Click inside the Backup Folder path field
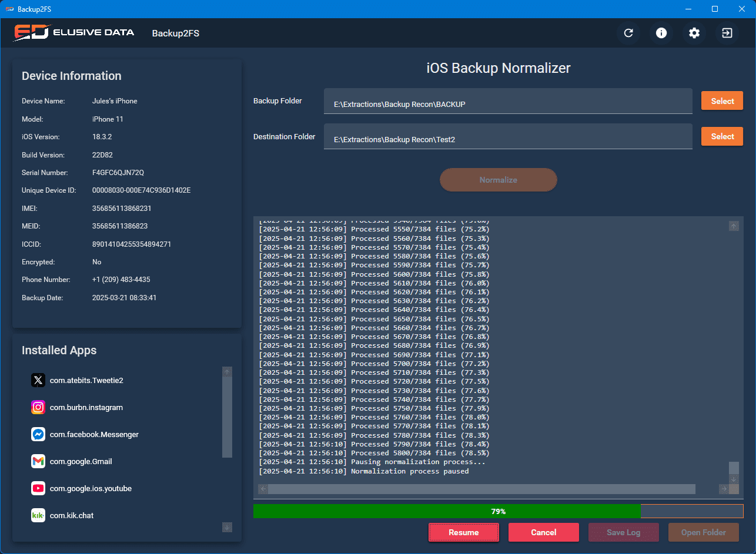The image size is (756, 554). click(508, 102)
